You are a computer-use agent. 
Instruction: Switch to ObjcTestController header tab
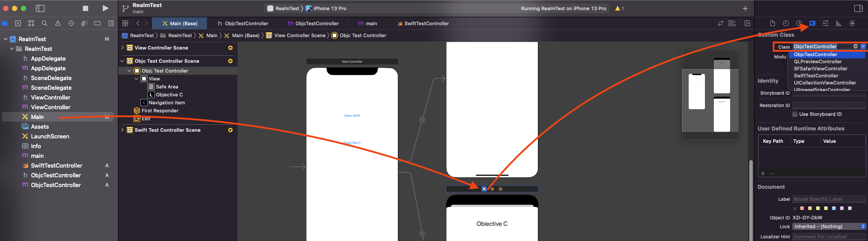point(243,23)
